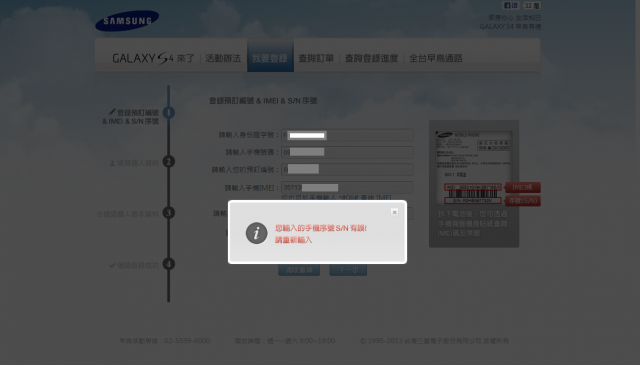Click the pre-order number input field
The width and height of the screenshot is (640, 365).
[x=347, y=169]
